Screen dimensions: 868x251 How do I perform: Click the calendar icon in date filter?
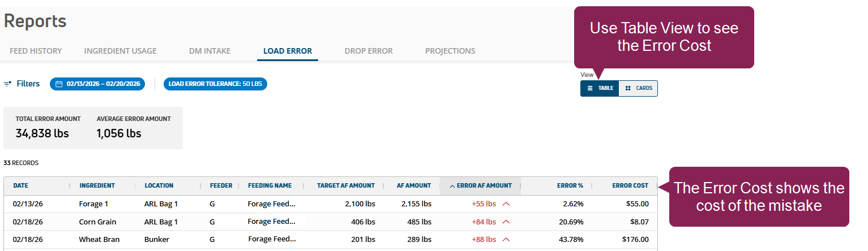[x=59, y=84]
